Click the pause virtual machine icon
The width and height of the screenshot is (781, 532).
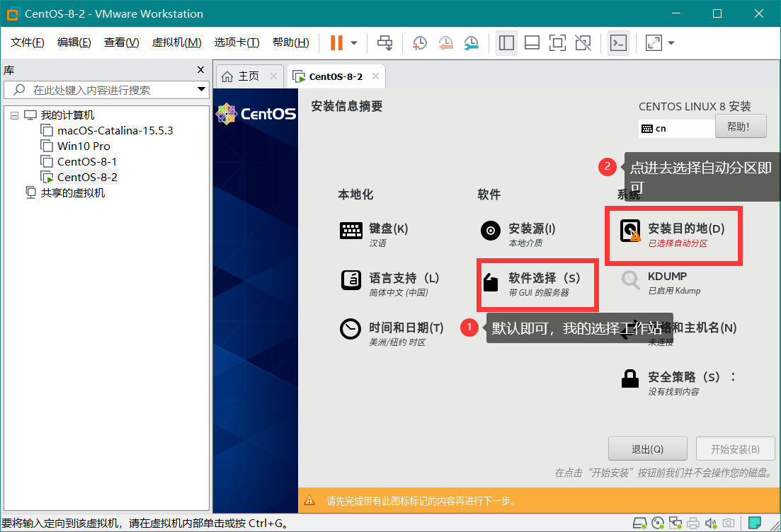pos(336,43)
